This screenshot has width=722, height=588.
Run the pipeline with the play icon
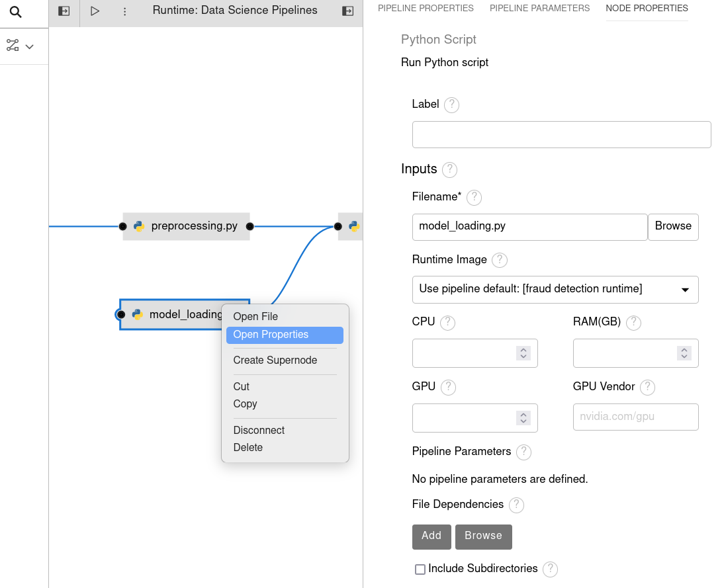pos(95,11)
